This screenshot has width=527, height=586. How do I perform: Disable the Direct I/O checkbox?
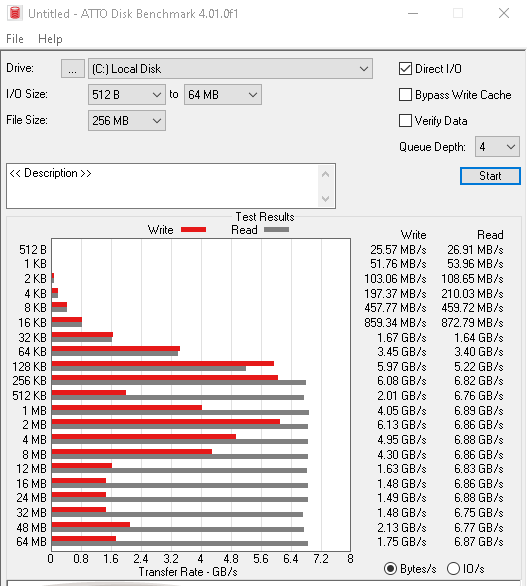pyautogui.click(x=406, y=69)
